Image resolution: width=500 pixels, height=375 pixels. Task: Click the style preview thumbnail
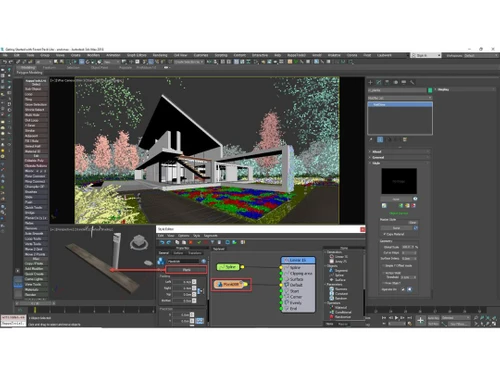point(399,181)
